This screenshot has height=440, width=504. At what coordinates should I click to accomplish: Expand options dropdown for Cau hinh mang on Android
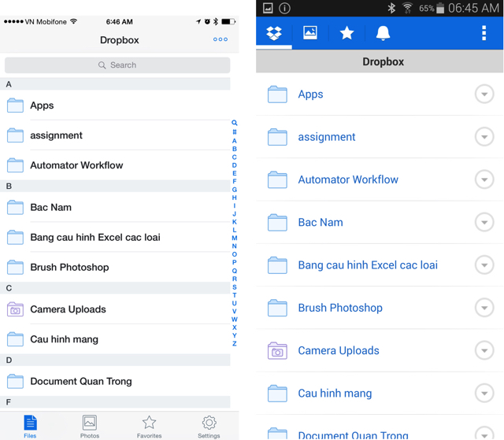(x=484, y=393)
